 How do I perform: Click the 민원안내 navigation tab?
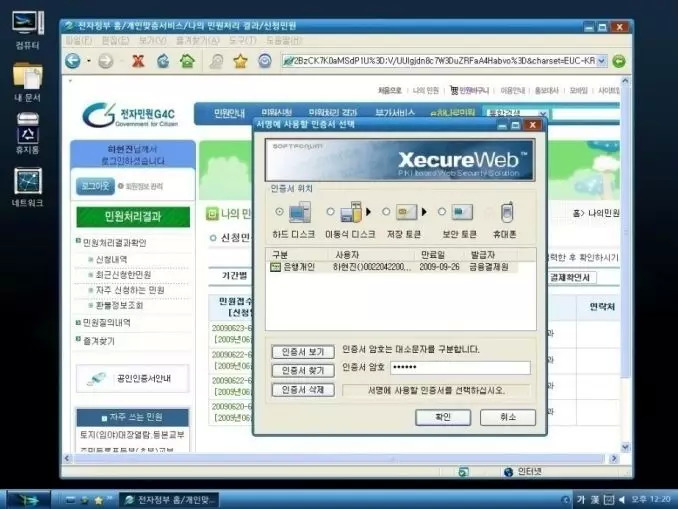(x=229, y=113)
